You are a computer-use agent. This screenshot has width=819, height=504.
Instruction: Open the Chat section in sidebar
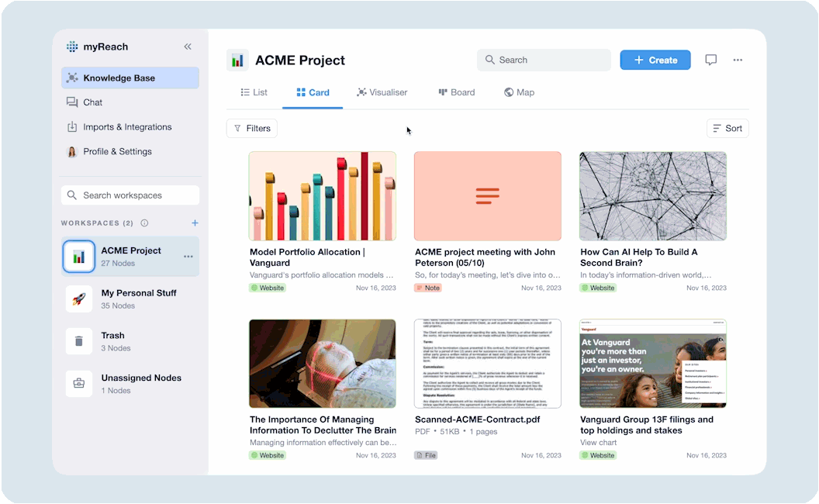92,102
